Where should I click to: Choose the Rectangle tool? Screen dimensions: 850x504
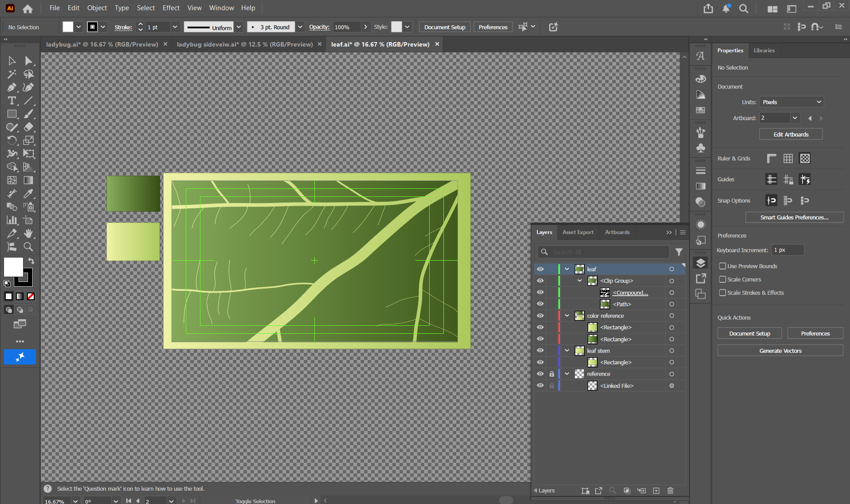[12, 114]
